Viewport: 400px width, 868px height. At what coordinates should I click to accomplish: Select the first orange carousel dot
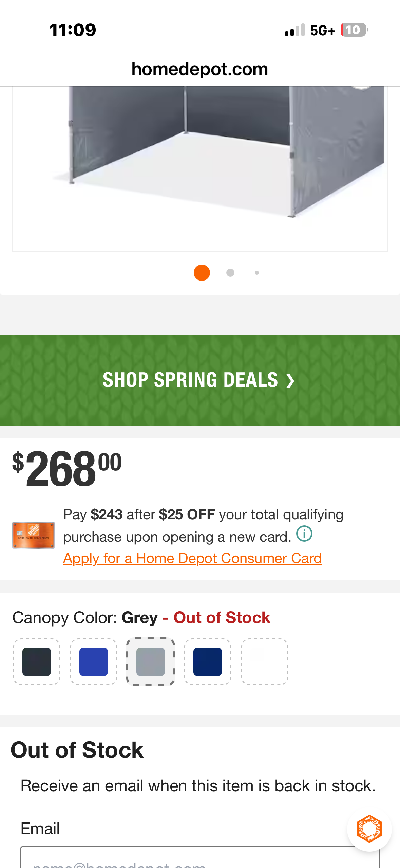tap(202, 273)
